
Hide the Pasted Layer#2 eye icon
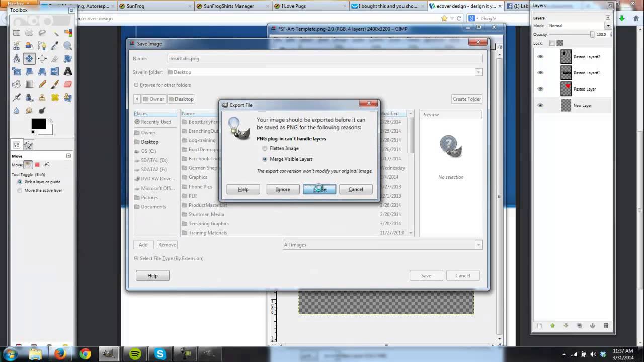540,57
